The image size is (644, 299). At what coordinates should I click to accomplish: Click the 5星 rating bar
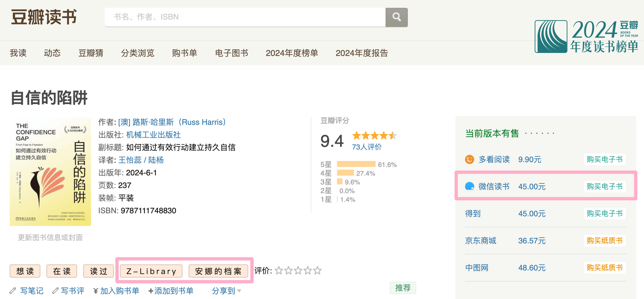tap(356, 164)
